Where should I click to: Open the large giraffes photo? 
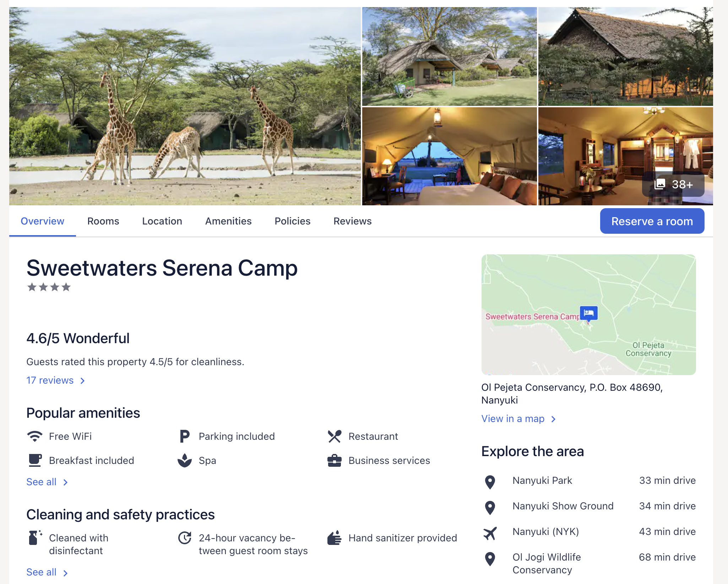(x=185, y=106)
